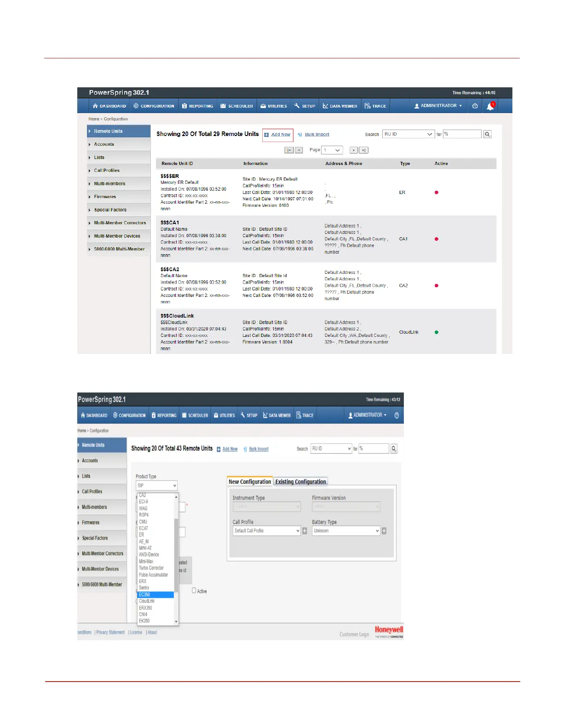Open Configuration menu in lower screenshot

[x=129, y=415]
